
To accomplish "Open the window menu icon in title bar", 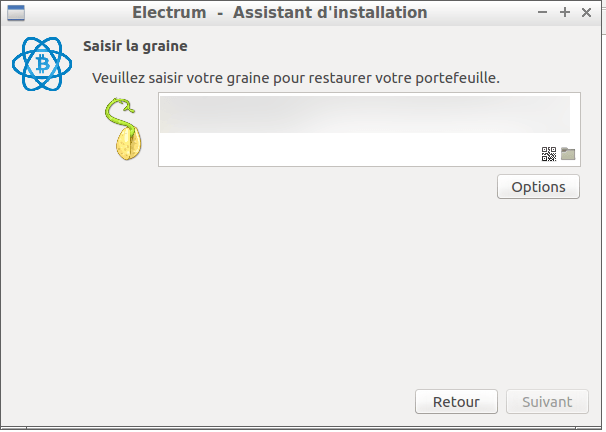I will click(16, 13).
